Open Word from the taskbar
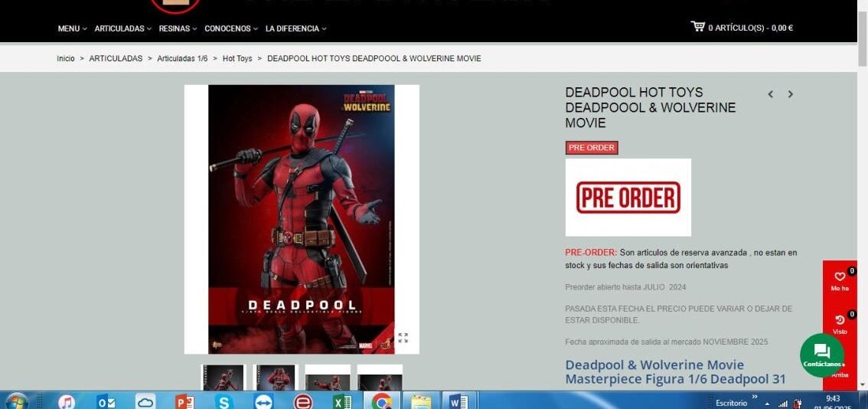The image size is (868, 409). pyautogui.click(x=458, y=401)
